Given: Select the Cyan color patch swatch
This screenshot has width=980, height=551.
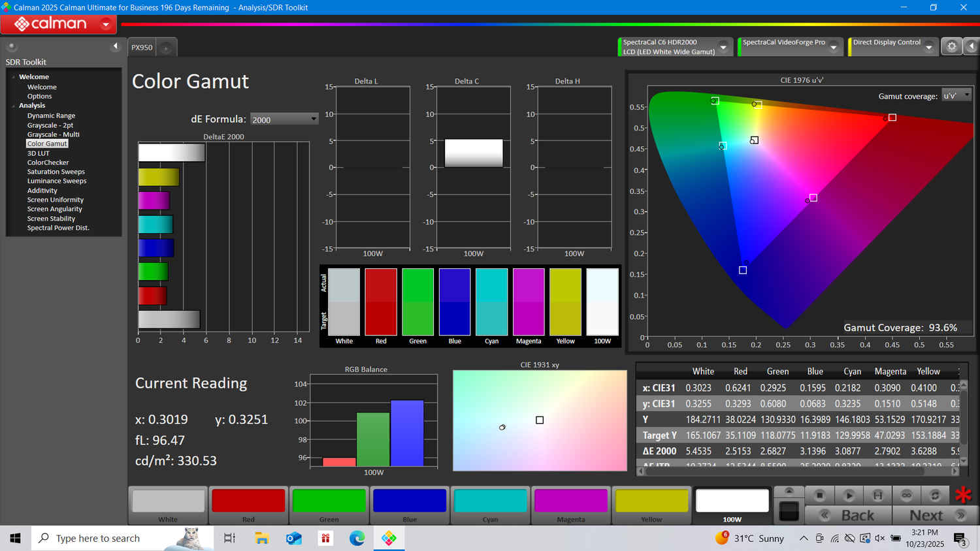Looking at the screenshot, I should [490, 501].
